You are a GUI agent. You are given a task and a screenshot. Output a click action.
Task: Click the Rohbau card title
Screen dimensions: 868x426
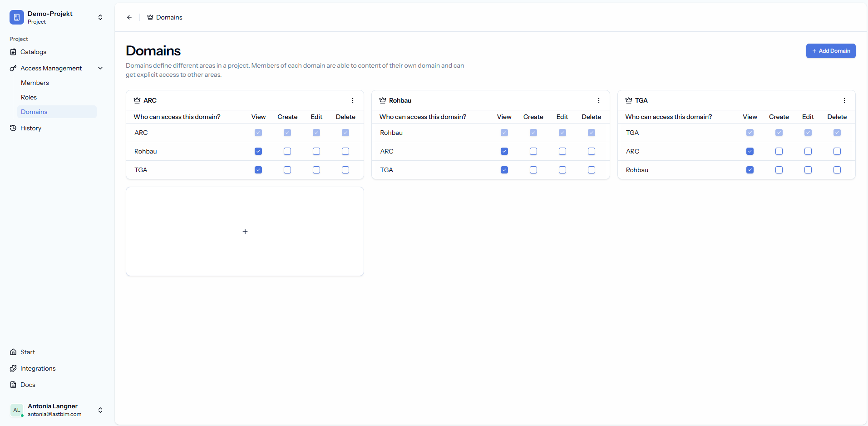pyautogui.click(x=400, y=100)
